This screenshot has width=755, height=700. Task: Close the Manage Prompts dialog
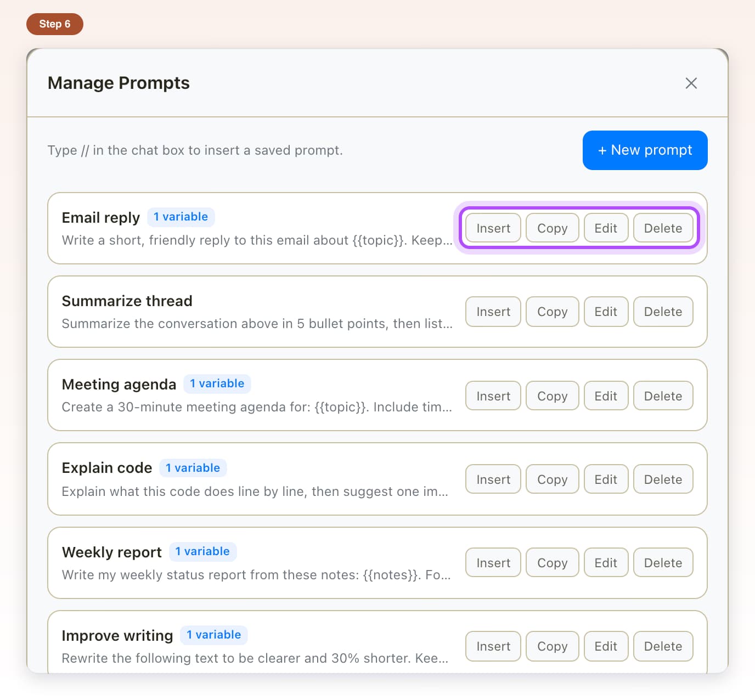click(691, 83)
